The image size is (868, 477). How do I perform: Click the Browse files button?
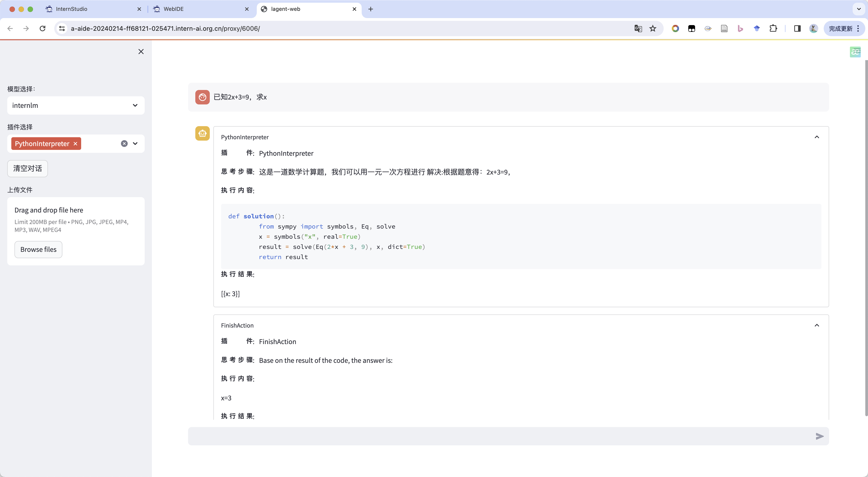pyautogui.click(x=38, y=249)
